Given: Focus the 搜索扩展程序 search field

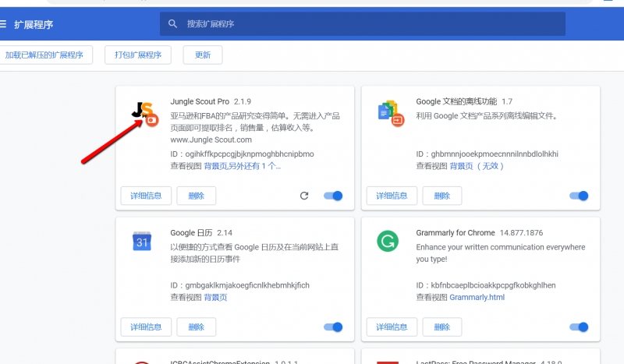Looking at the screenshot, I should pos(362,24).
